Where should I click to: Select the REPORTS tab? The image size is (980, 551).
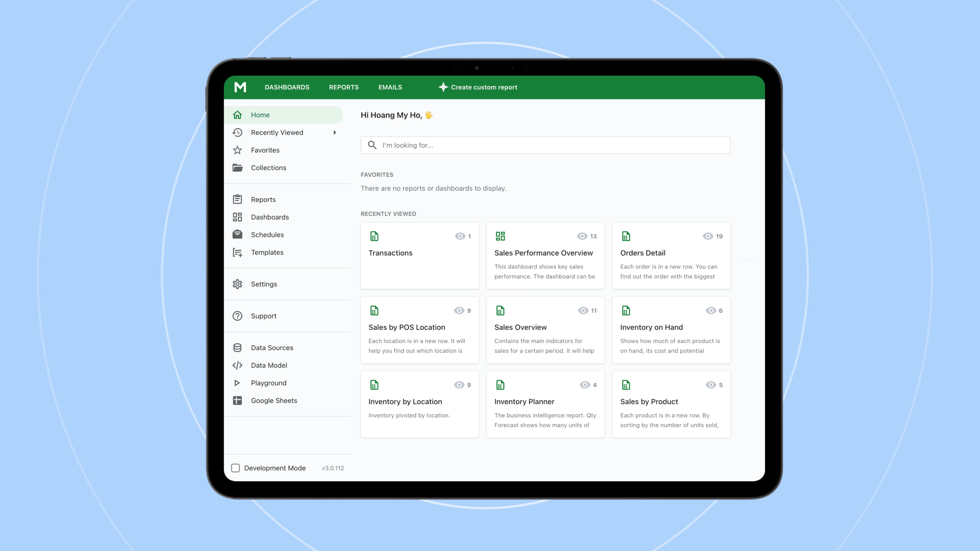tap(344, 87)
